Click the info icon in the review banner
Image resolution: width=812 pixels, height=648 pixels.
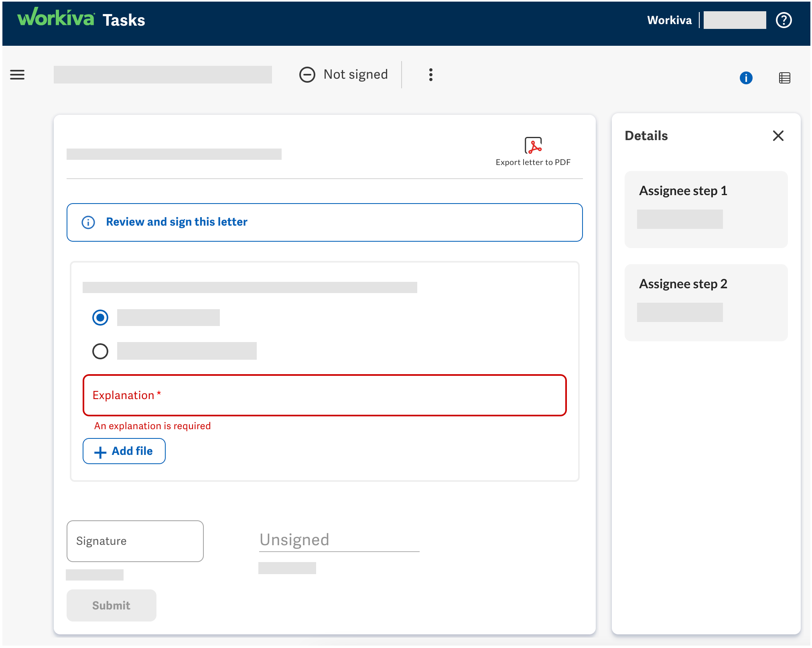[x=88, y=222]
